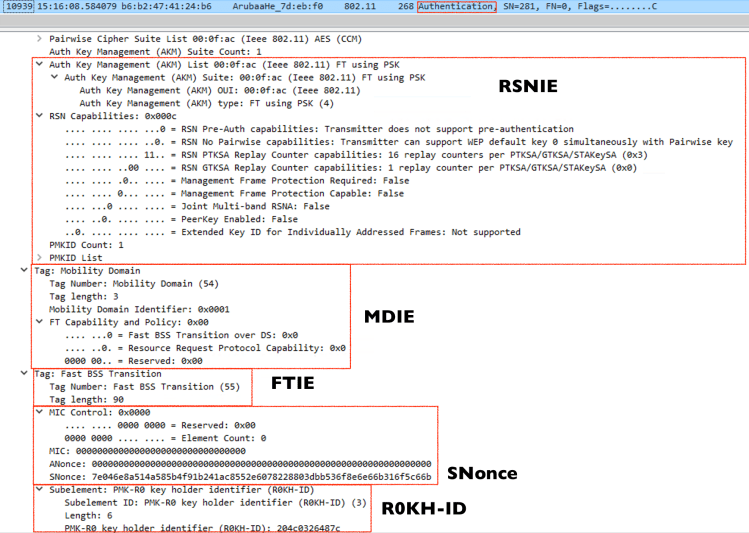Select the PMKID Count: 1 line
Screen dimensions: 749x533
[86, 244]
